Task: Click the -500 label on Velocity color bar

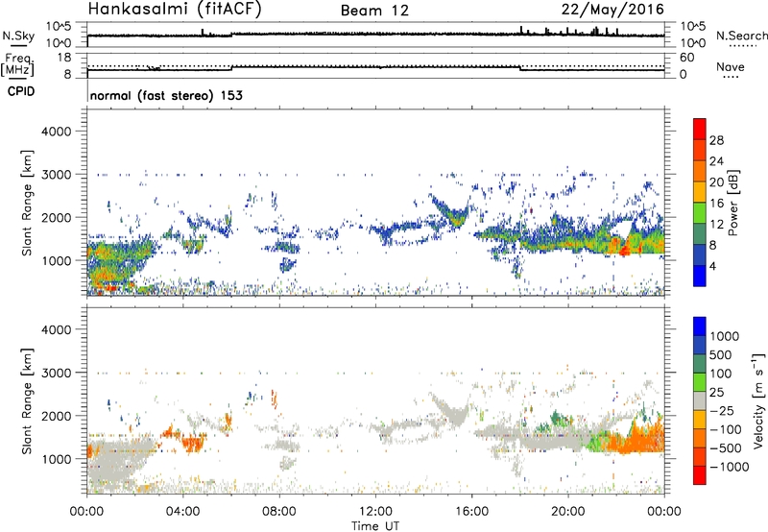Action: coord(726,447)
